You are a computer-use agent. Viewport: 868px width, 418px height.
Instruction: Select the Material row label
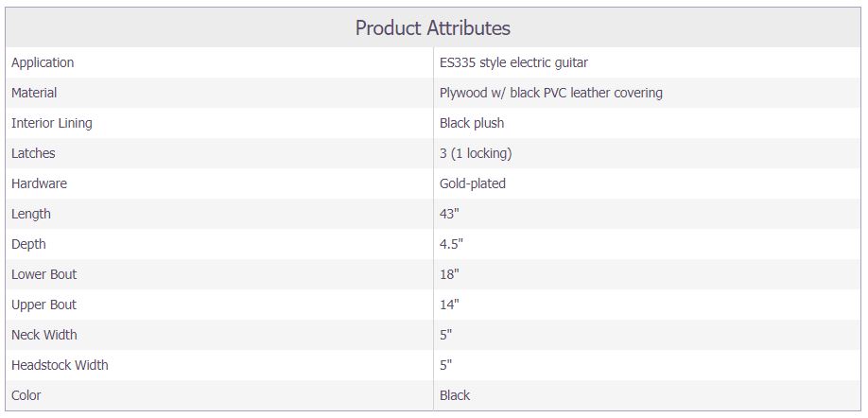tap(34, 93)
